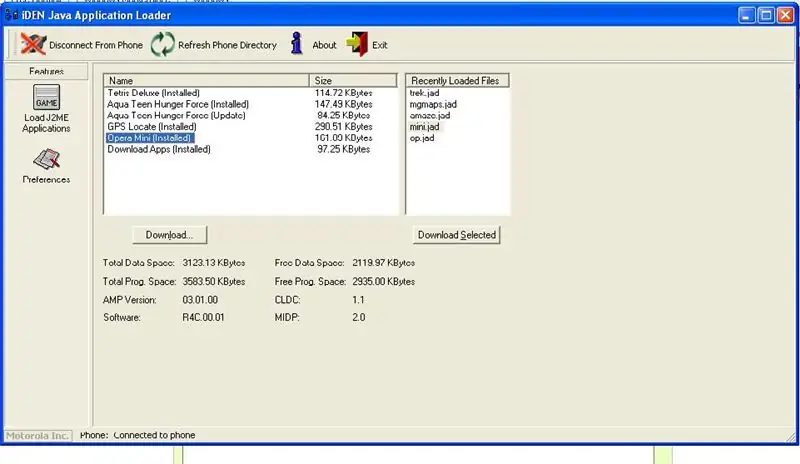800x464 pixels.
Task: Click the Free Data Space value 2119.97 KBytes
Action: pos(383,263)
